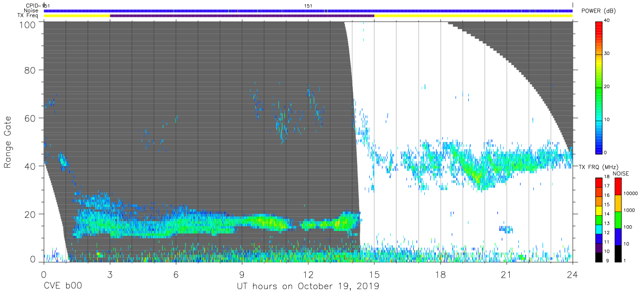Click the Range Gate axis title

click(x=8, y=142)
